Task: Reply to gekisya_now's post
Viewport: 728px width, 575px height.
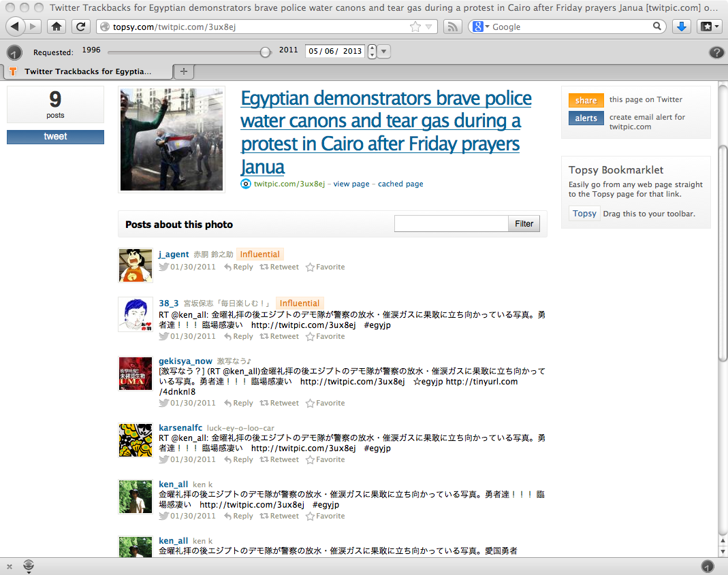Action: (x=238, y=403)
